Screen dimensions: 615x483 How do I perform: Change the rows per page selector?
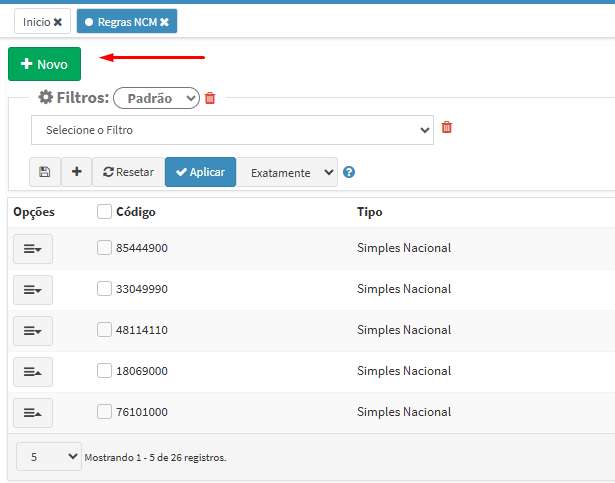click(48, 457)
